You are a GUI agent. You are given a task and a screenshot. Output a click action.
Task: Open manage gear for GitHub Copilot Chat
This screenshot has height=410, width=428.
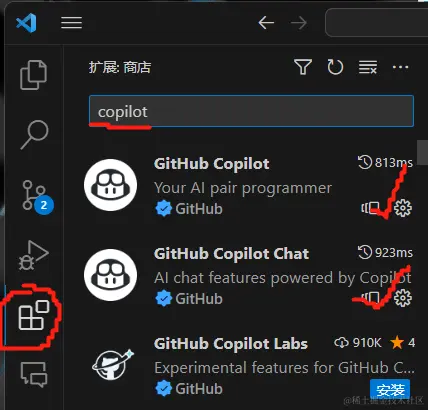[403, 298]
